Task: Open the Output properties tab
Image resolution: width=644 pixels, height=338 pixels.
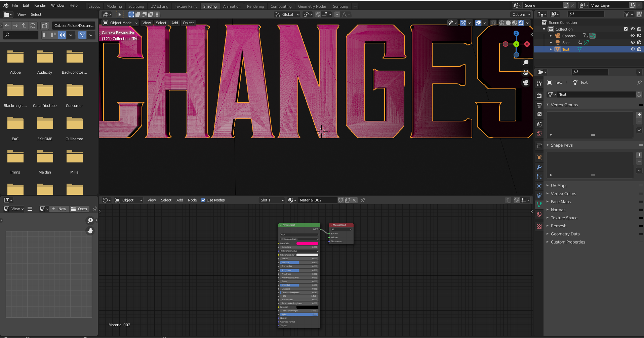Action: (x=539, y=105)
